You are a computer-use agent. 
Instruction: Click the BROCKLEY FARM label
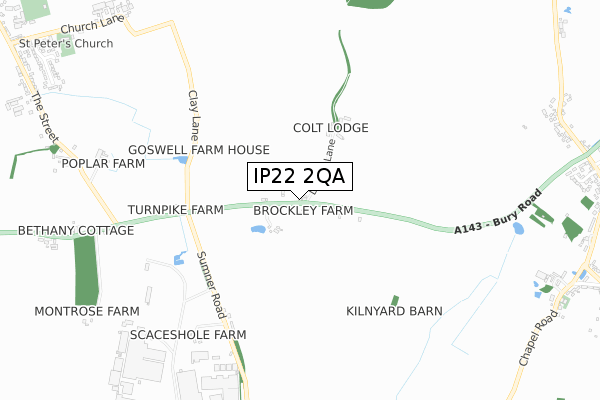pyautogui.click(x=303, y=211)
